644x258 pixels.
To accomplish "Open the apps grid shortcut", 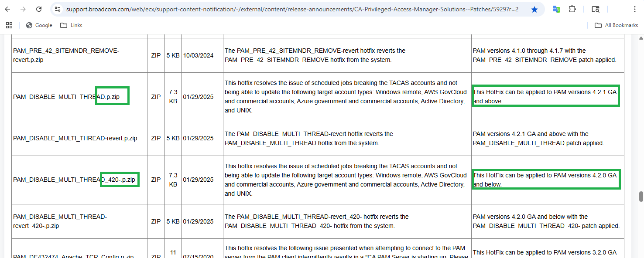I will pos(9,25).
